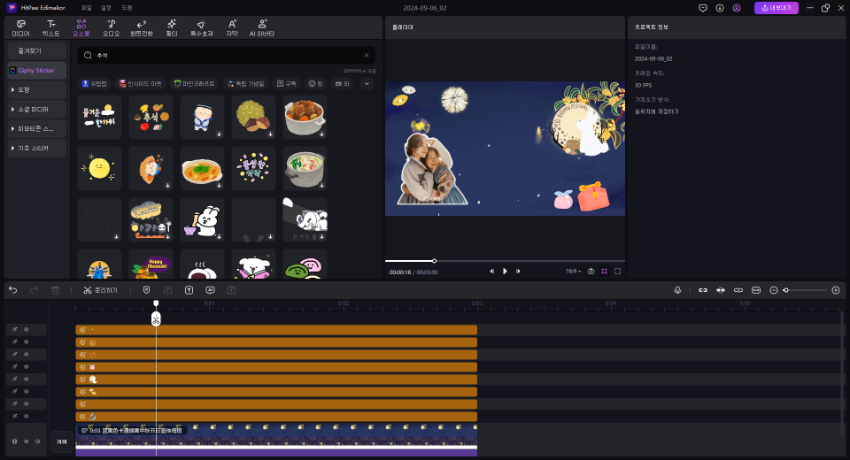
Task: Open the Transitions panel
Action: coord(140,27)
